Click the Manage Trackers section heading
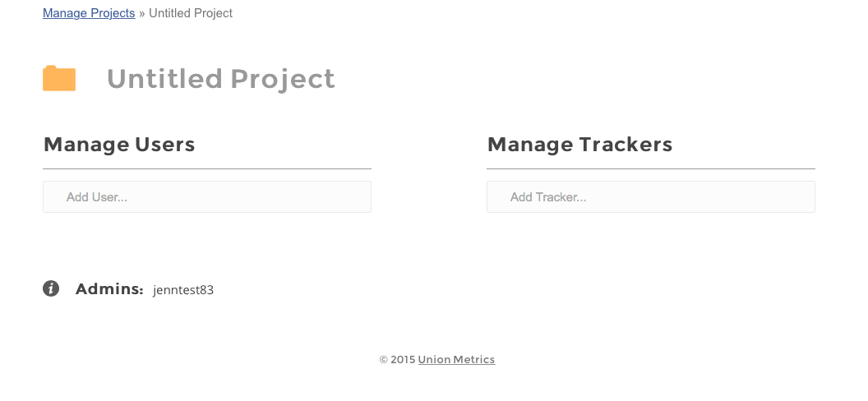868x401 pixels. 579,145
